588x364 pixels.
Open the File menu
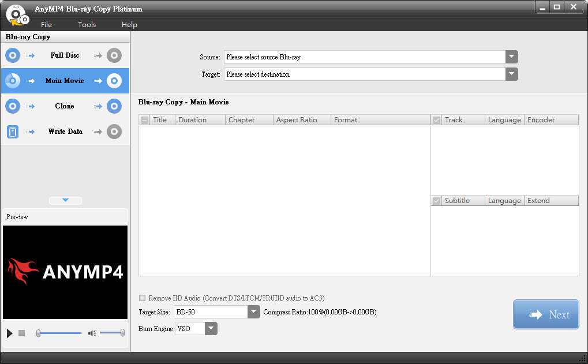(x=46, y=25)
